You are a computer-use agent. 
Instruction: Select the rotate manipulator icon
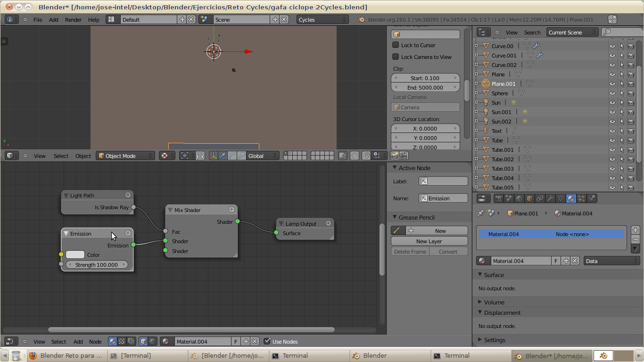point(232,156)
